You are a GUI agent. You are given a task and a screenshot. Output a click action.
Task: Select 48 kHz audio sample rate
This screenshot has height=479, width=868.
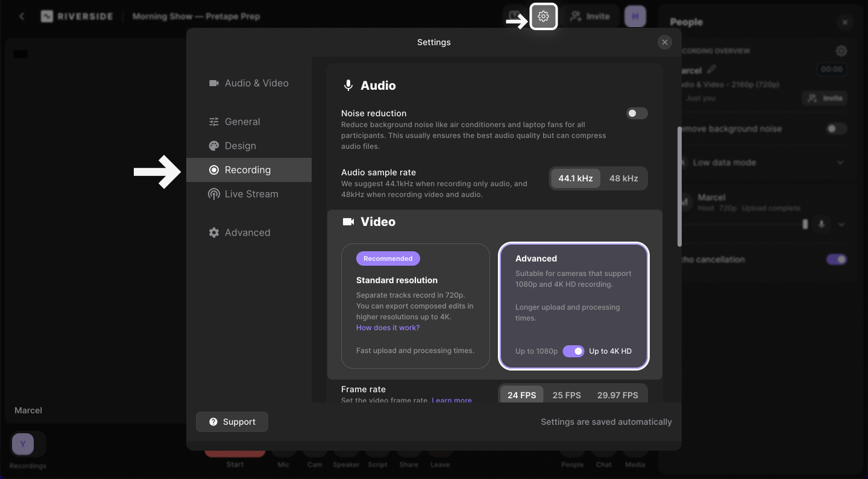[623, 178]
